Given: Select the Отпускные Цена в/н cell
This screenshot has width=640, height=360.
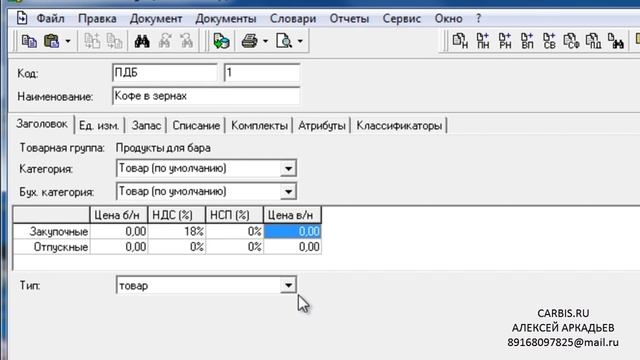Looking at the screenshot, I should pyautogui.click(x=293, y=247).
